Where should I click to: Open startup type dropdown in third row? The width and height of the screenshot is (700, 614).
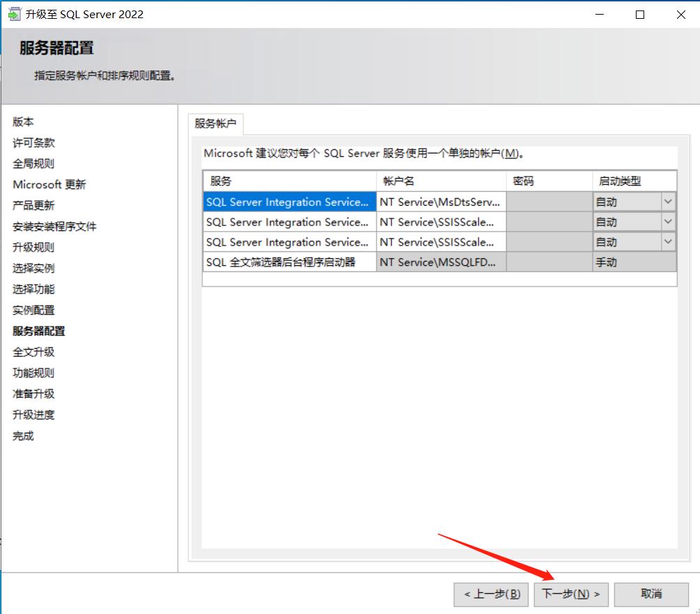click(x=668, y=241)
